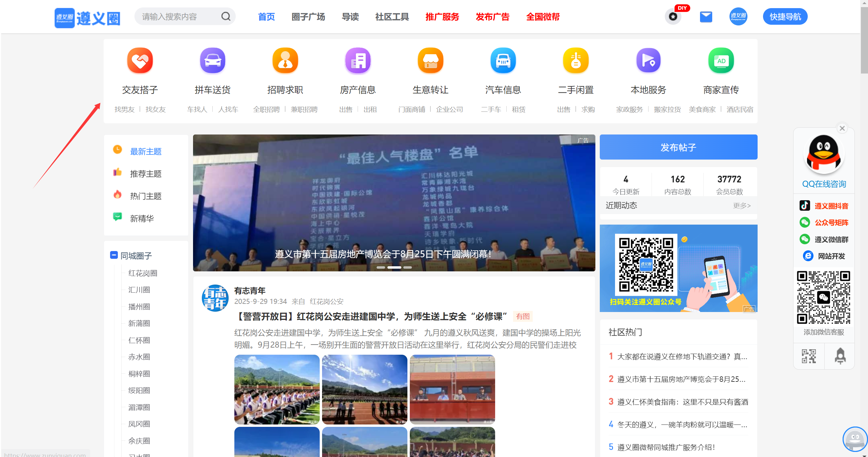The image size is (868, 457).
Task: Open the 拼车送货 car icon
Action: click(212, 60)
